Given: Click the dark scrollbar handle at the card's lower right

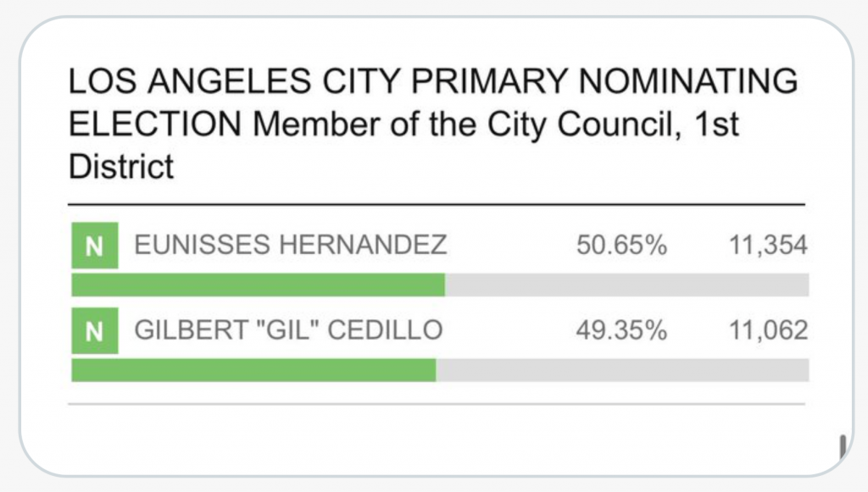Looking at the screenshot, I should 843,446.
